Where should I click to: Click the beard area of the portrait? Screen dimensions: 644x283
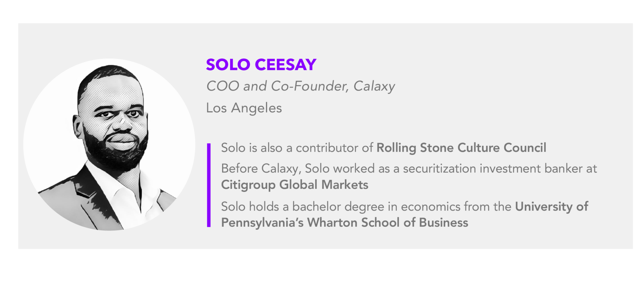click(x=115, y=151)
